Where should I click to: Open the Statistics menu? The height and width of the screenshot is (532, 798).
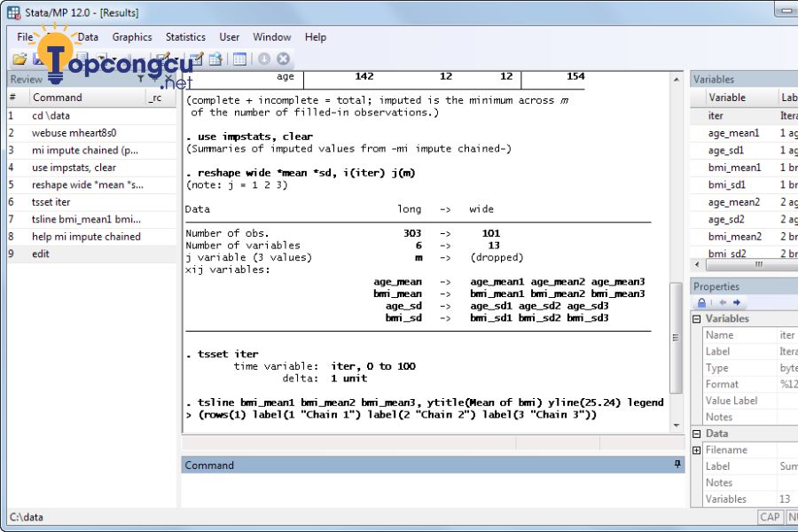coord(185,37)
